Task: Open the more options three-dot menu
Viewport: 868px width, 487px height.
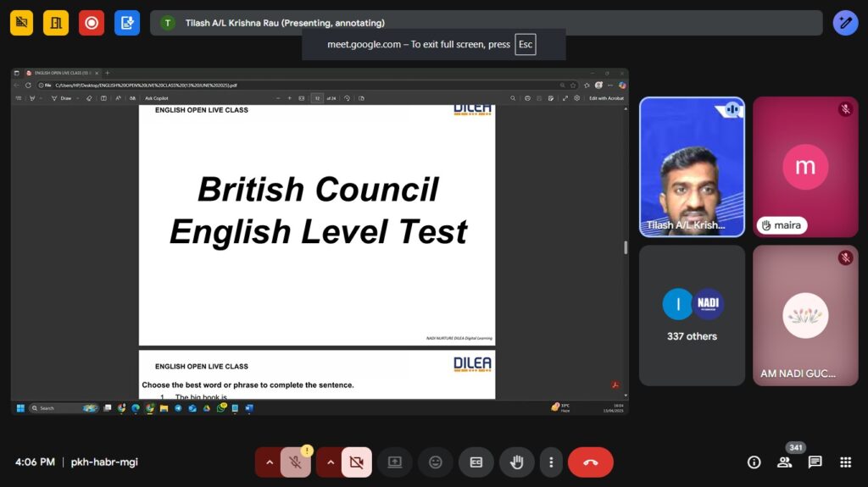Action: 551,462
